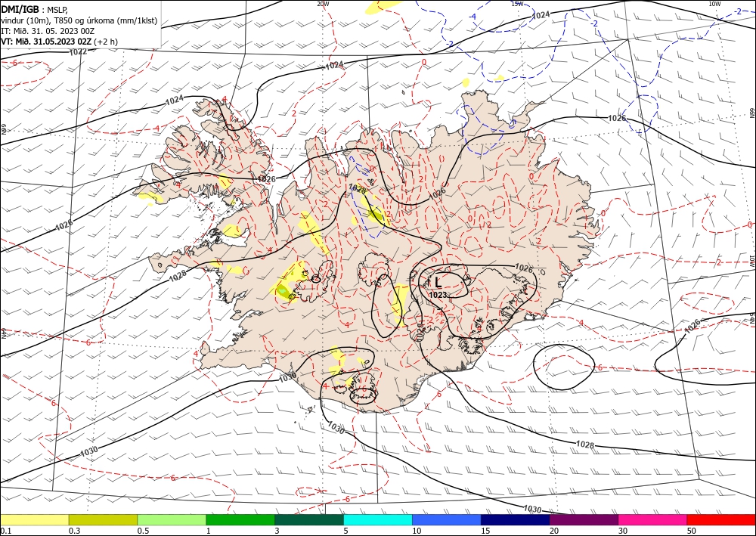This screenshot has height=536, width=756.
Task: Click the legend value '0.1'
Action: click(5, 531)
